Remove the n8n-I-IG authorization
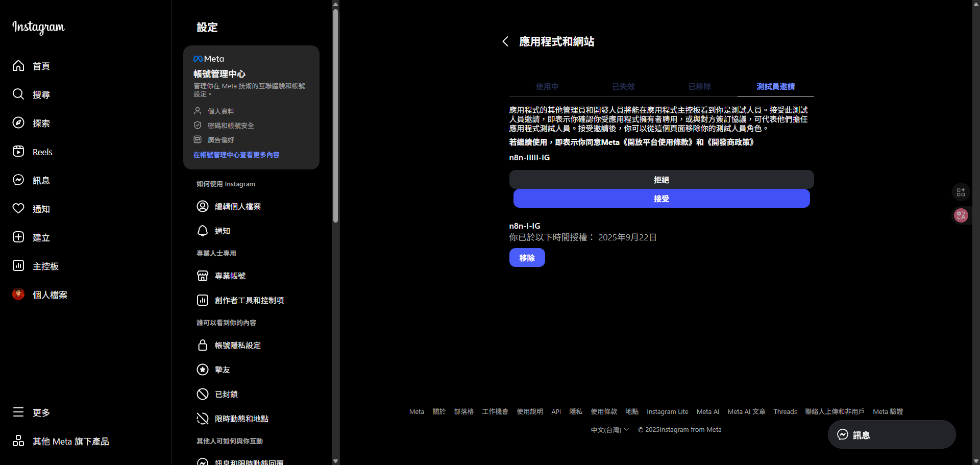The image size is (980, 465). point(527,258)
